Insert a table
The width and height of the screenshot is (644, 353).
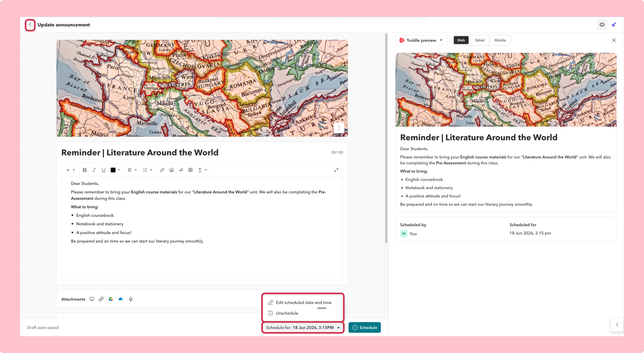pos(190,170)
